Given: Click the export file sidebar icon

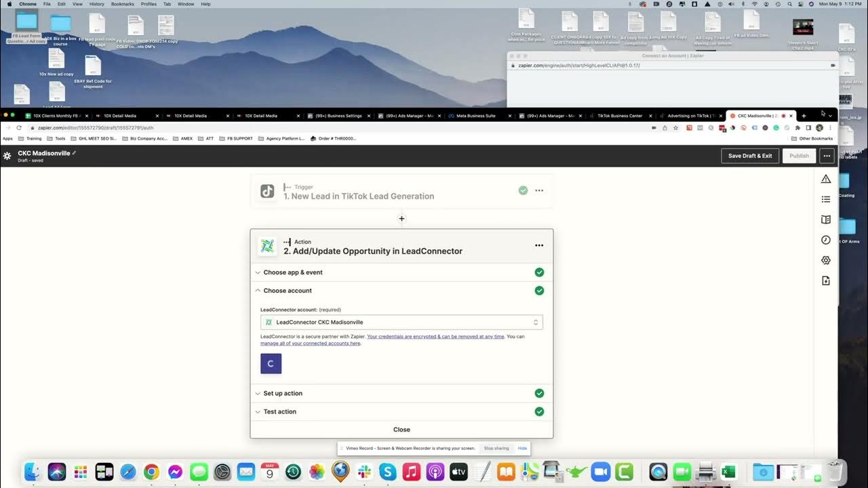Looking at the screenshot, I should pyautogui.click(x=826, y=281).
